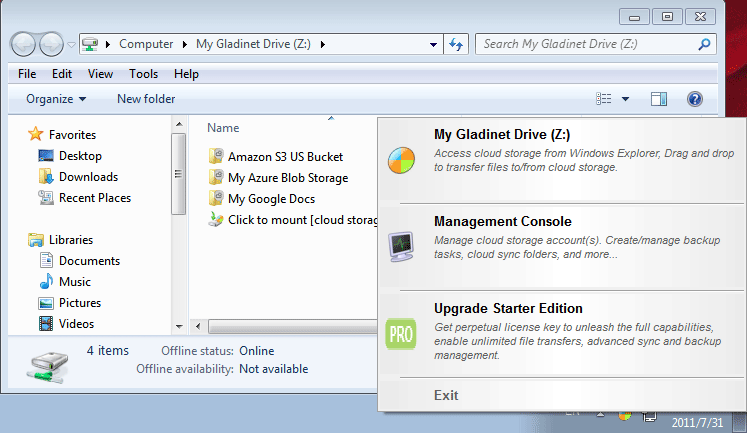Open My Gladinet Drive (Z:) from tray menu
The width and height of the screenshot is (747, 433).
click(562, 161)
